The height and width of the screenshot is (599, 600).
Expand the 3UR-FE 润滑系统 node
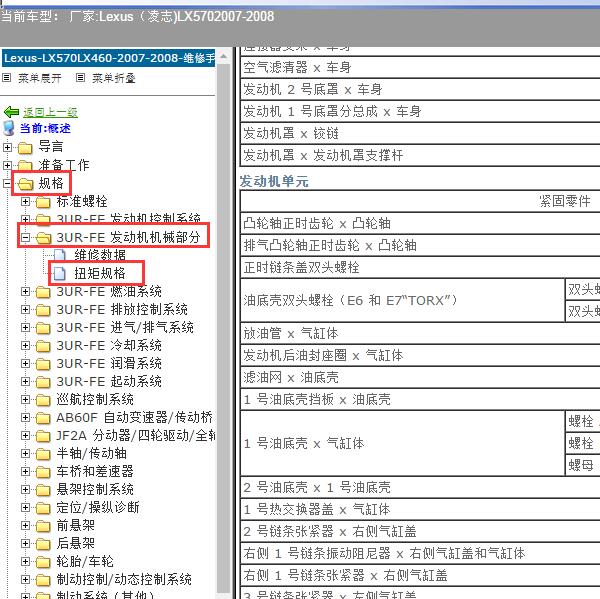tap(25, 364)
